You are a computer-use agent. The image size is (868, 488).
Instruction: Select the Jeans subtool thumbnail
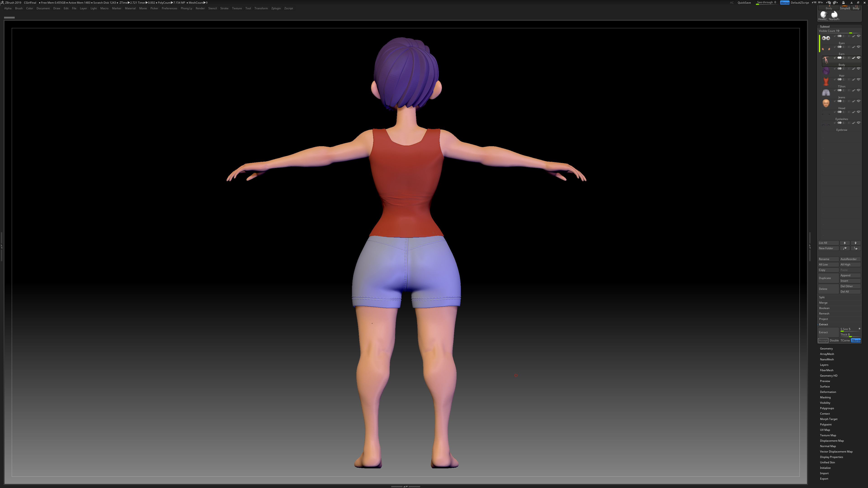[826, 92]
